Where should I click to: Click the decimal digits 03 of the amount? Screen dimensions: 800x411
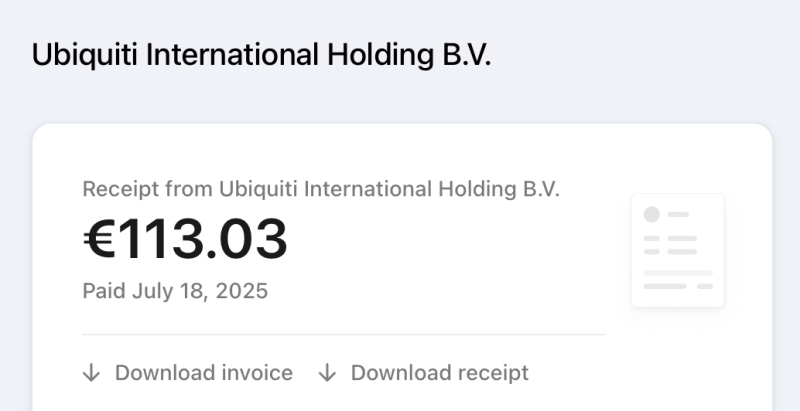(253, 239)
